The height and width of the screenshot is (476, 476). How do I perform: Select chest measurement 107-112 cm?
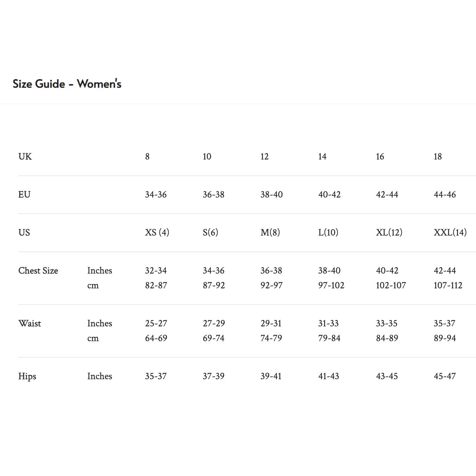pos(448,285)
